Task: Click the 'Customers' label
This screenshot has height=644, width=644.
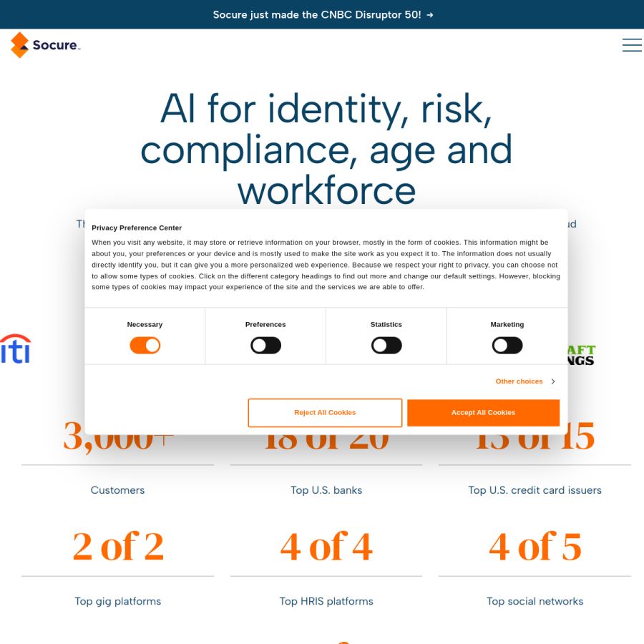Action: [x=117, y=490]
